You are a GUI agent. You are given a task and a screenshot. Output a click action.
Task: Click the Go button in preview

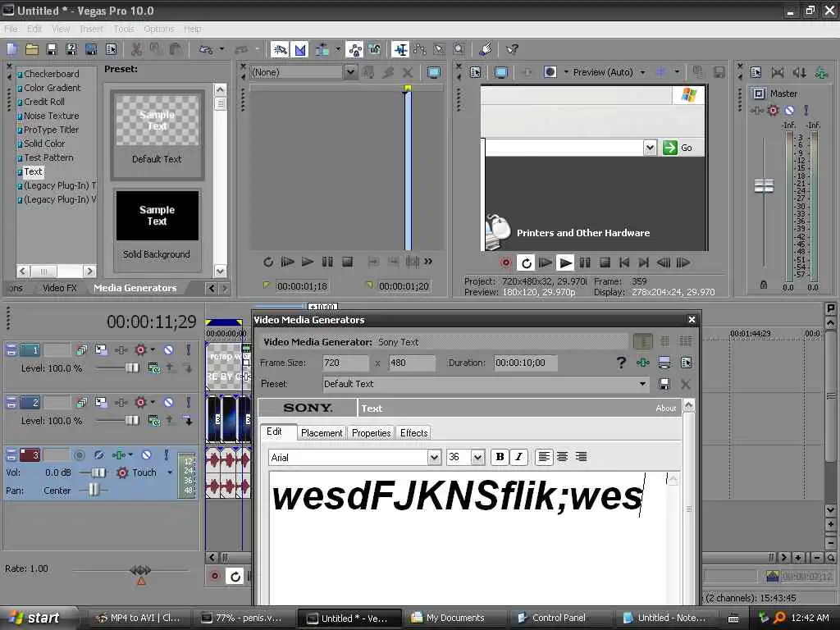coord(678,148)
